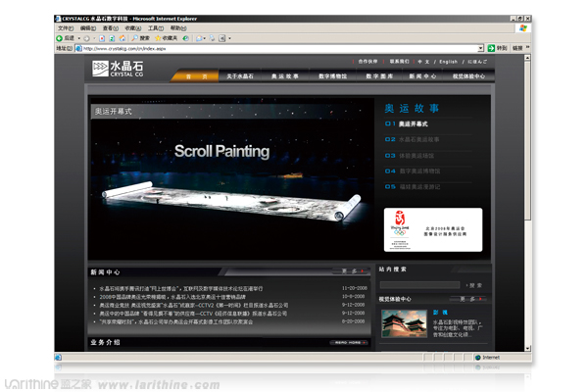Click the Stop loading toolbar icon

pyautogui.click(x=102, y=38)
